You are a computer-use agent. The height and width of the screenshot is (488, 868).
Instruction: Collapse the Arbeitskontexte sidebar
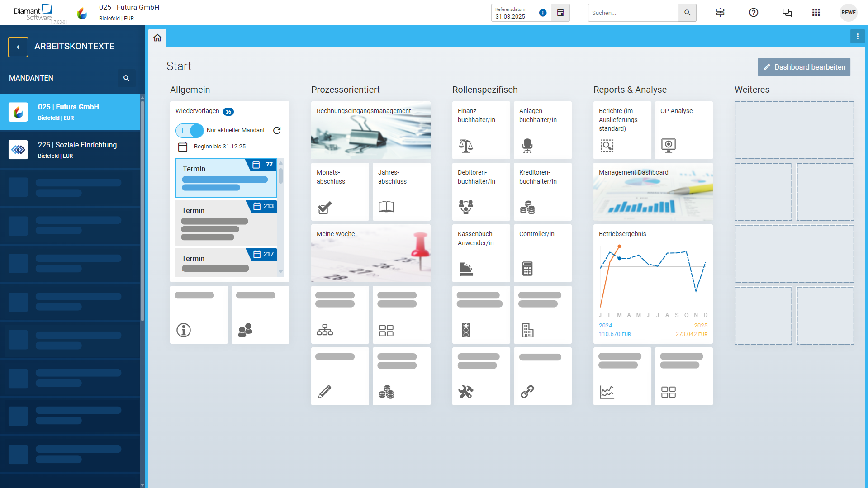pyautogui.click(x=18, y=47)
